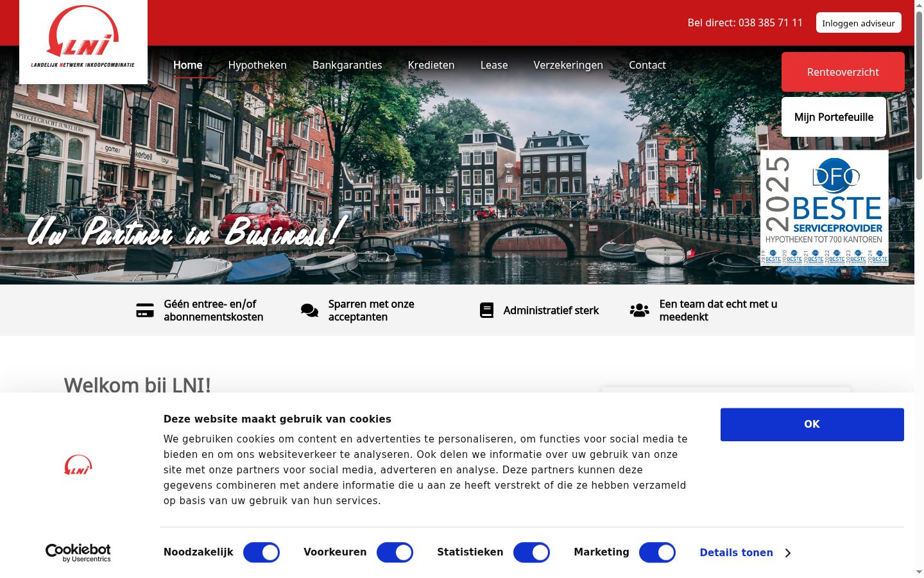The height and width of the screenshot is (578, 924).
Task: Switch off Marketing cookies
Action: point(657,552)
